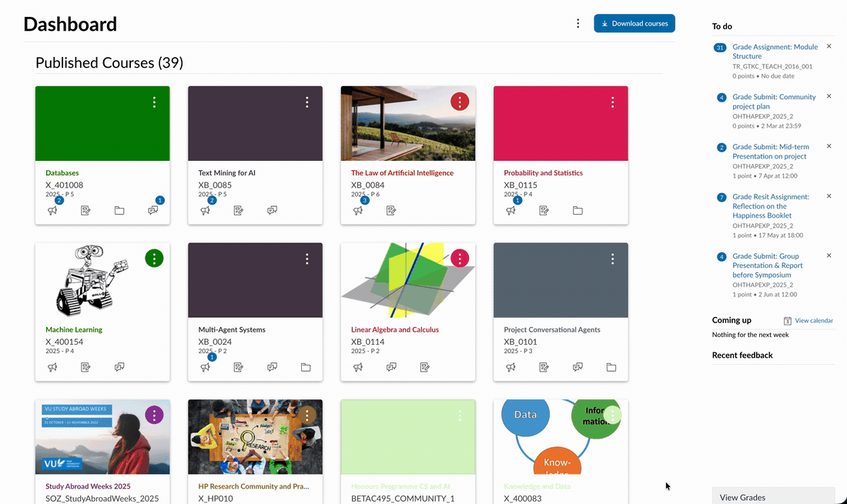Open options menu on Text Mining for AI card
This screenshot has height=504, width=847.
(x=306, y=102)
